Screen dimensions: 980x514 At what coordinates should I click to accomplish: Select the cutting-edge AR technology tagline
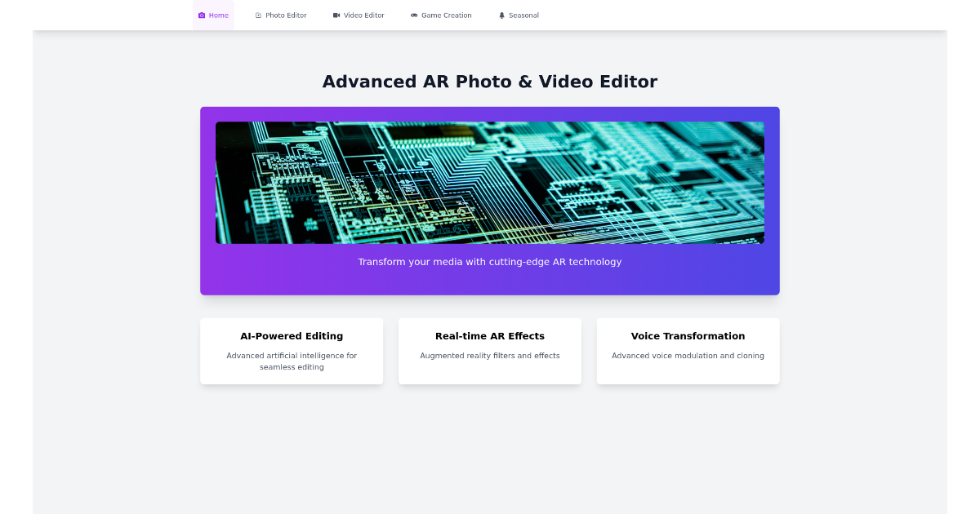click(x=490, y=262)
